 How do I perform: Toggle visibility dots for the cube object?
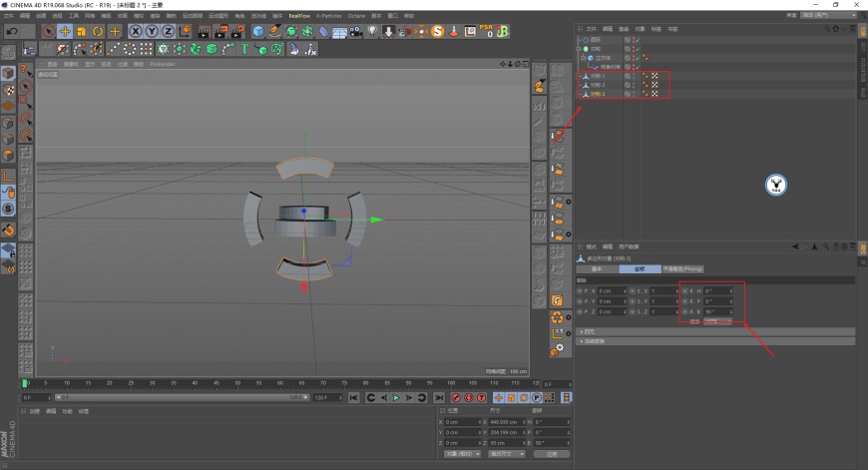634,58
